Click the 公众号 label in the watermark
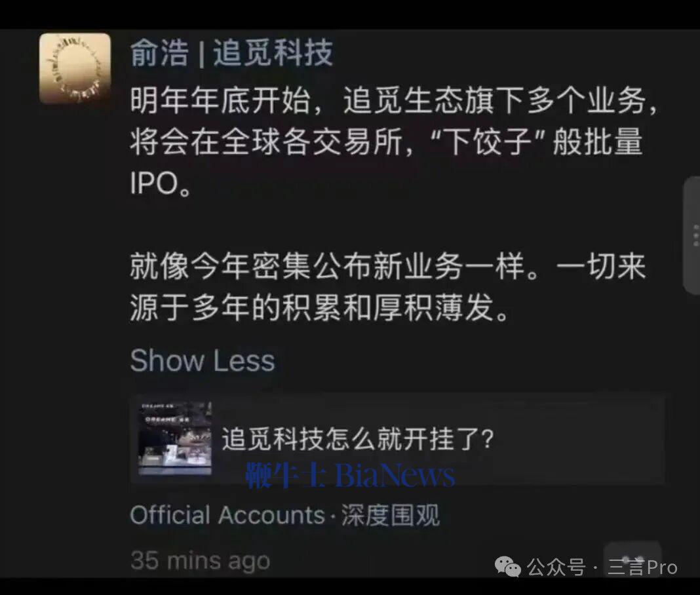 coord(555,567)
